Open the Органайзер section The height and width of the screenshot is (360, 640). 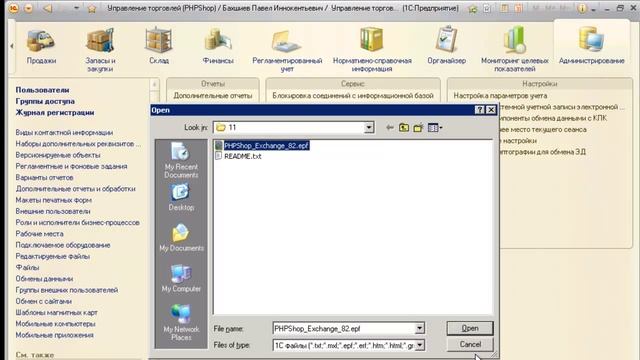447,46
